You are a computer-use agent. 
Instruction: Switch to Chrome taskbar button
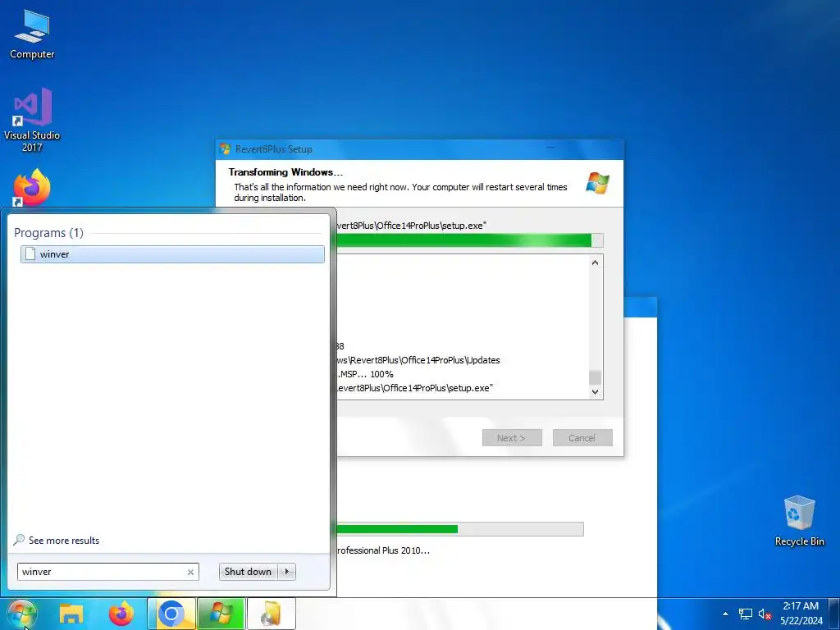tap(171, 614)
